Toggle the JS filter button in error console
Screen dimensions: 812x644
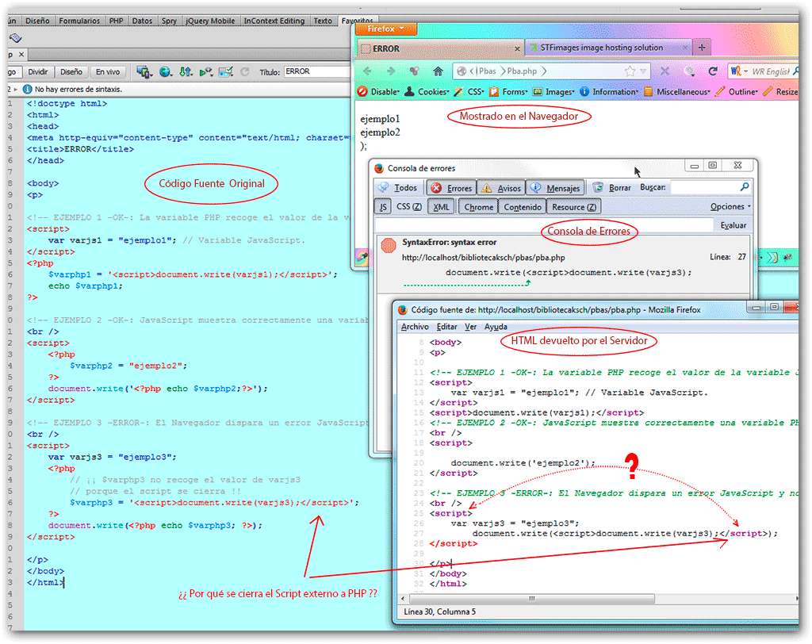383,207
